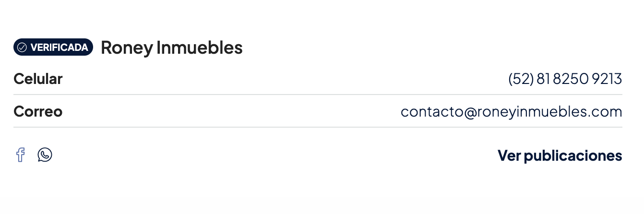Image resolution: width=644 pixels, height=214 pixels.
Task: Click the word "Ver" in the publications link
Action: coord(509,155)
